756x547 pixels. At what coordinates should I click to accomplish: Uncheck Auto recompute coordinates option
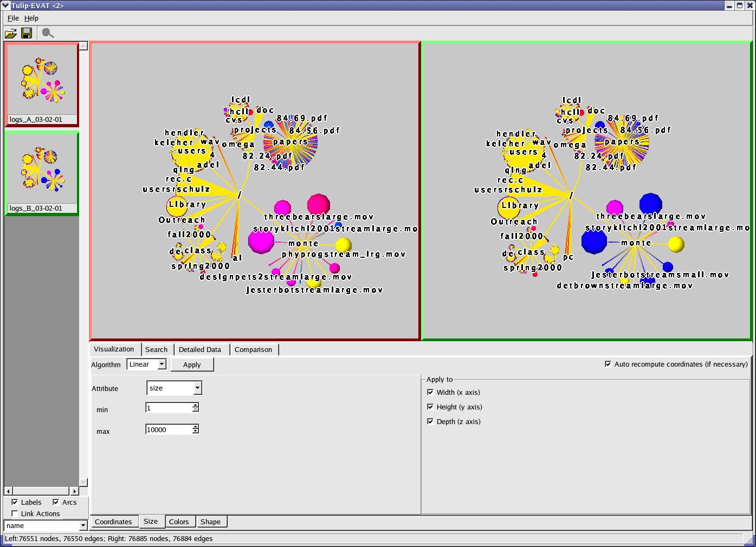pos(608,364)
